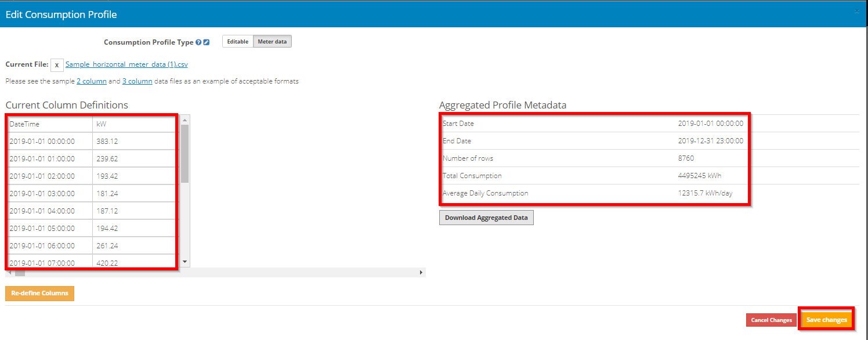Click horizontal scrollbar left arrow

10,272
